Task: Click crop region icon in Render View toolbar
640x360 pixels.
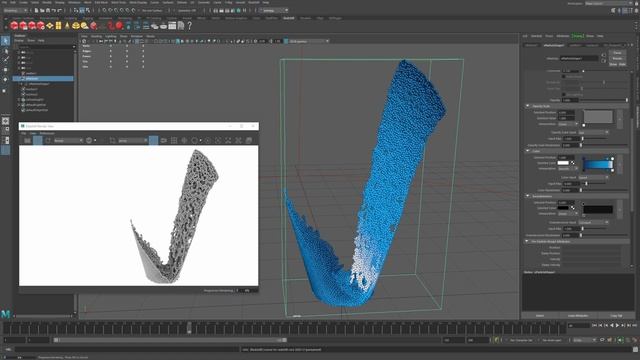Action: [x=112, y=140]
